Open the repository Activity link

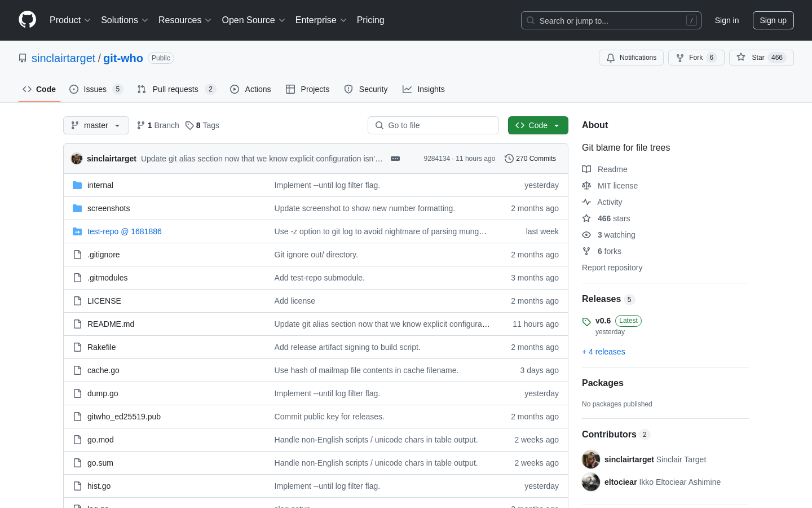click(x=602, y=202)
